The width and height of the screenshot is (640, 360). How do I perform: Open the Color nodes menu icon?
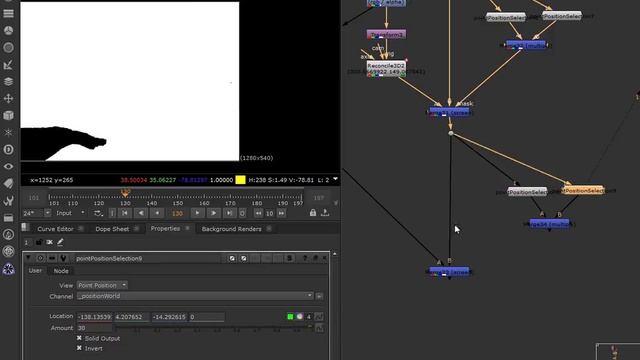point(8,31)
